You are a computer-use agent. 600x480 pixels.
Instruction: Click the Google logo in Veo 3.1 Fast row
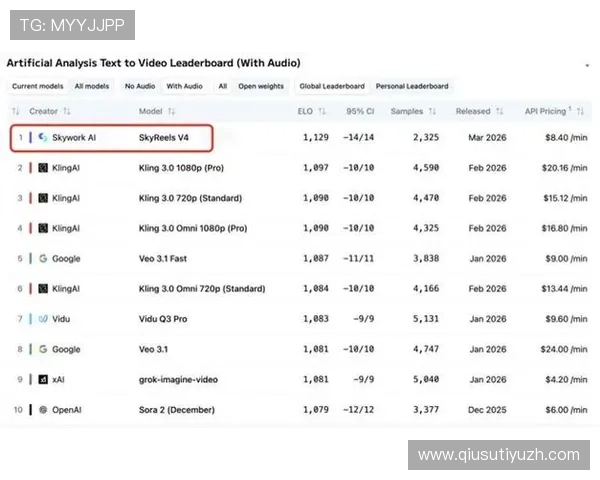click(x=43, y=258)
